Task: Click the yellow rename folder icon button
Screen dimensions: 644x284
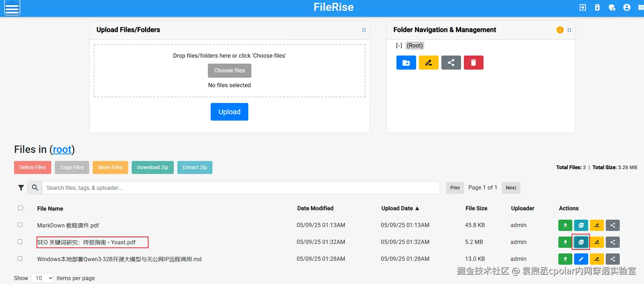Action: [429, 63]
